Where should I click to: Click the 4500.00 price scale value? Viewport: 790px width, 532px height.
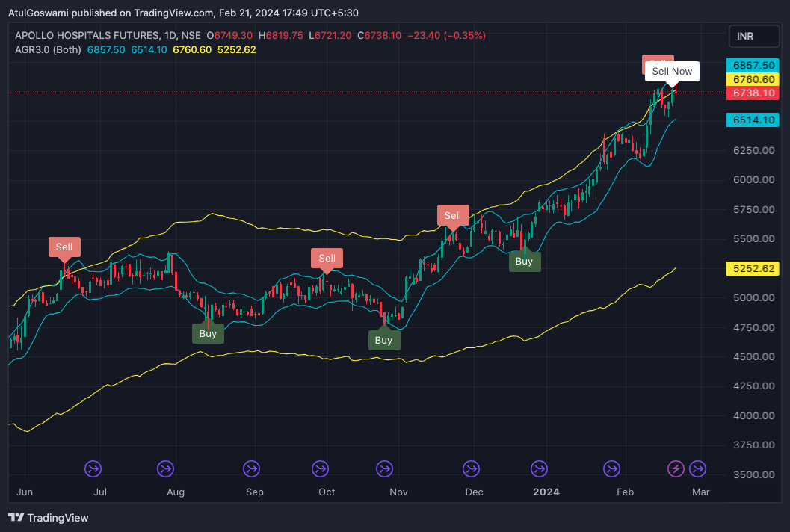tap(754, 356)
